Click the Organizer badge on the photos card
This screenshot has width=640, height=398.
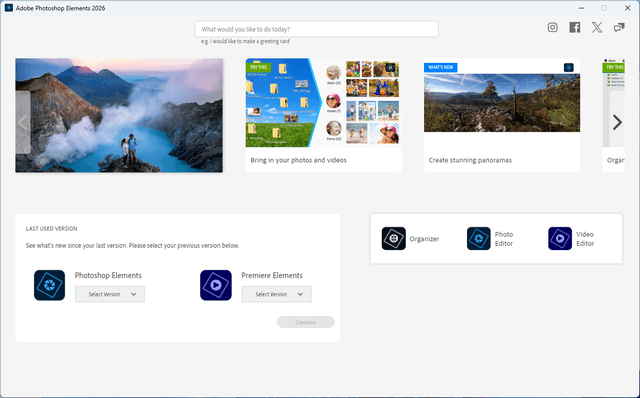(390, 67)
